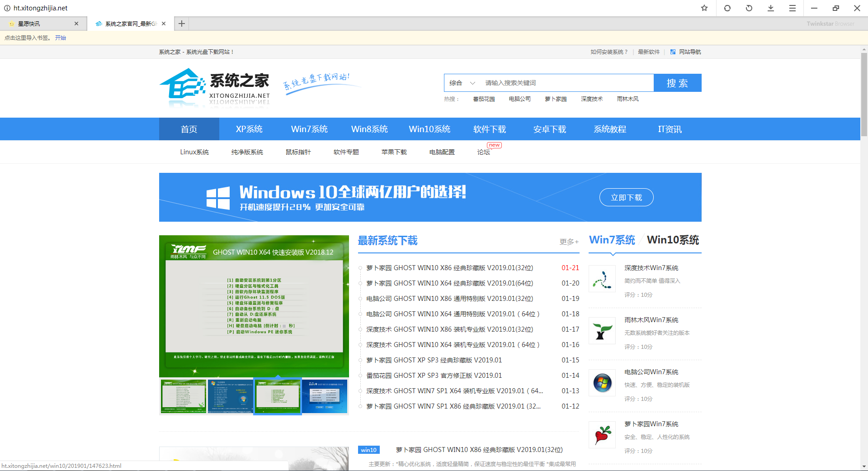Viewport: 868px width, 471px height.
Task: Open 电脑公司 GHOST WIN10 X86 通用特别版 entry
Action: click(450, 299)
